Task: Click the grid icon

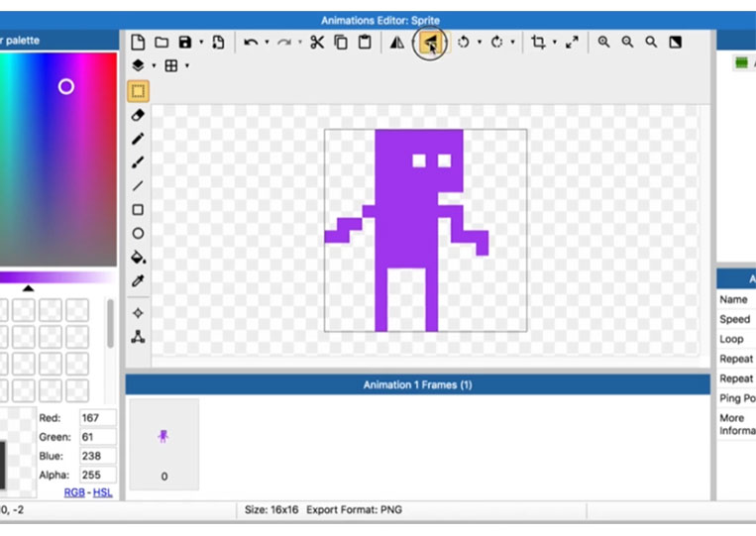Action: coord(171,65)
